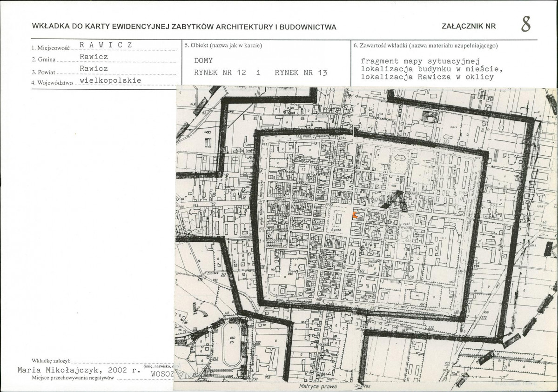This screenshot has height=392, width=558.
Task: Click the orange highlighted building on the map
Action: (x=355, y=215)
